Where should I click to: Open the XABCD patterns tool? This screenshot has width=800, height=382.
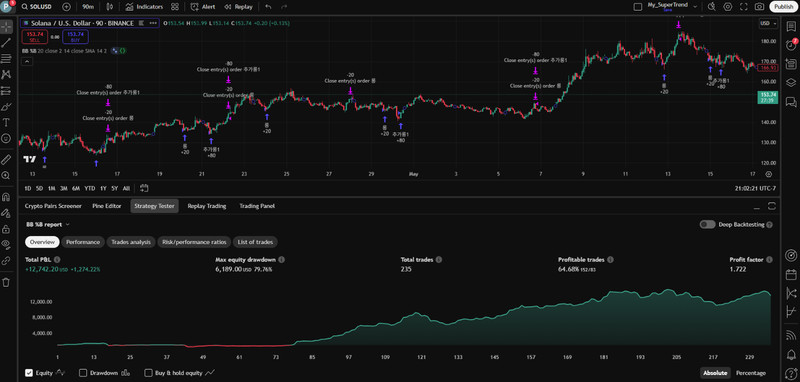6,74
